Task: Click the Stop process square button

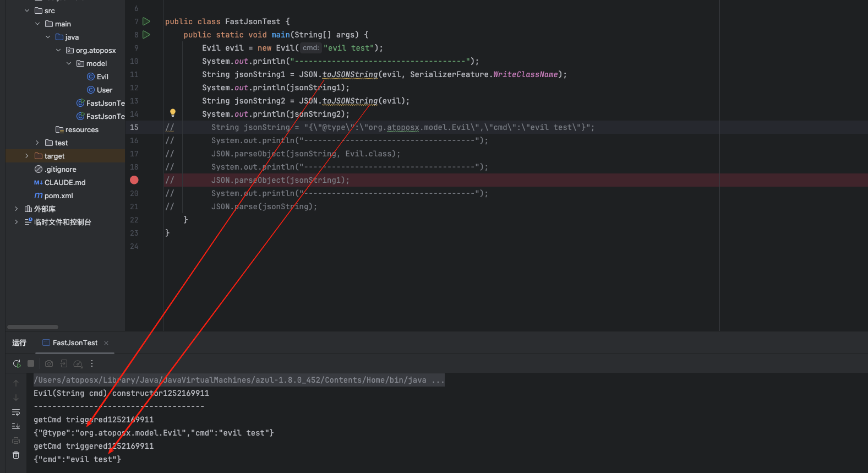Action: click(31, 363)
